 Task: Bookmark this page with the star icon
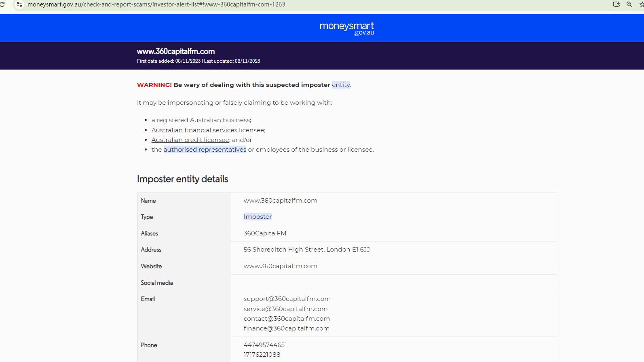[x=642, y=4]
